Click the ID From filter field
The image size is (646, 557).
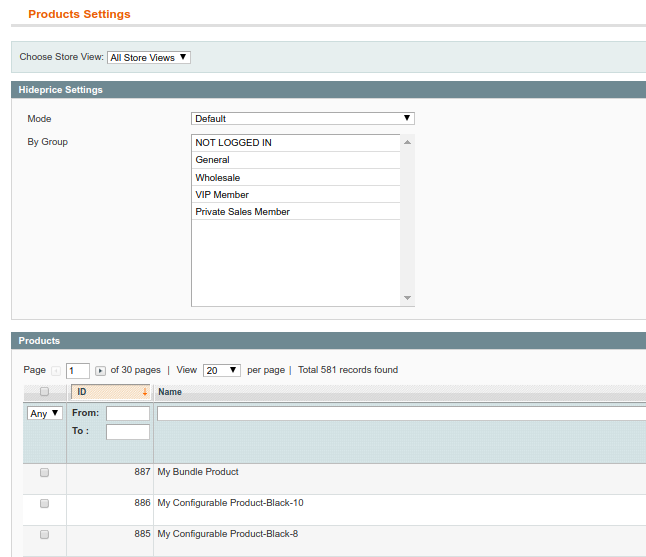pyautogui.click(x=128, y=413)
